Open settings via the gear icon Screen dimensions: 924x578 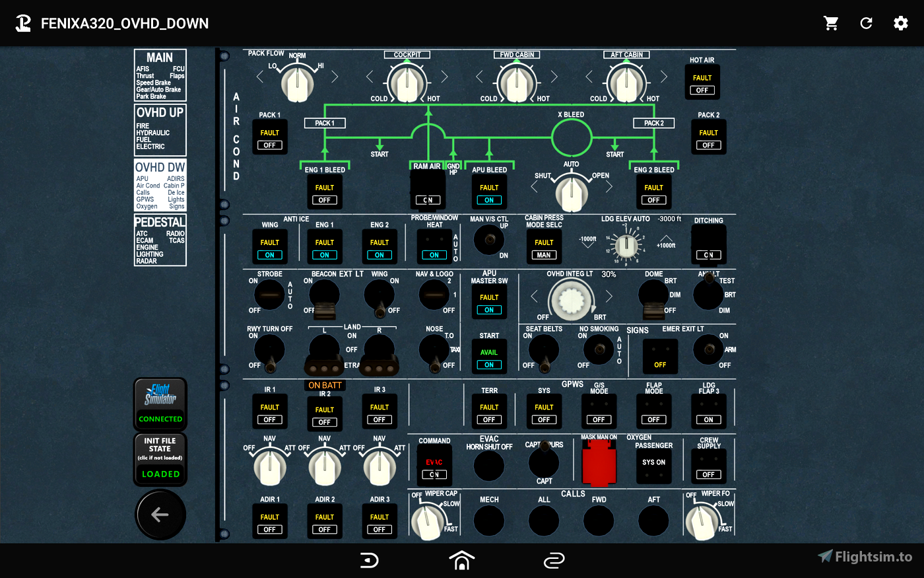(x=900, y=22)
